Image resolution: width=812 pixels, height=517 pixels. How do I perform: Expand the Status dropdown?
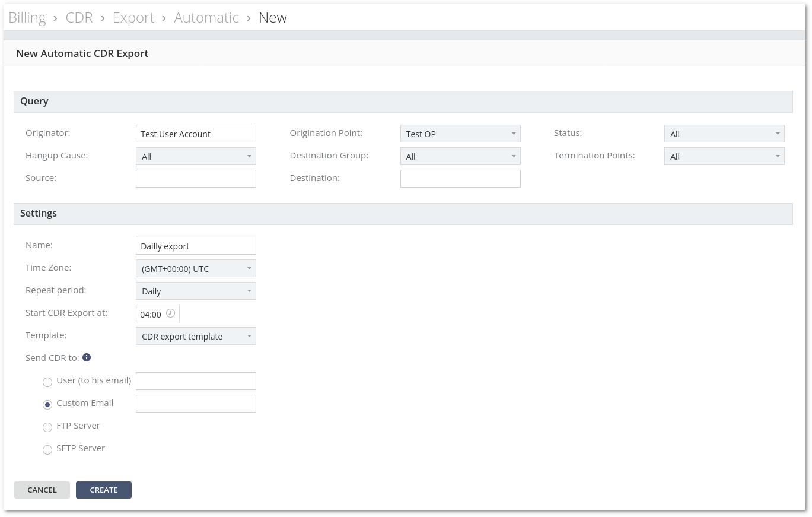tap(724, 134)
